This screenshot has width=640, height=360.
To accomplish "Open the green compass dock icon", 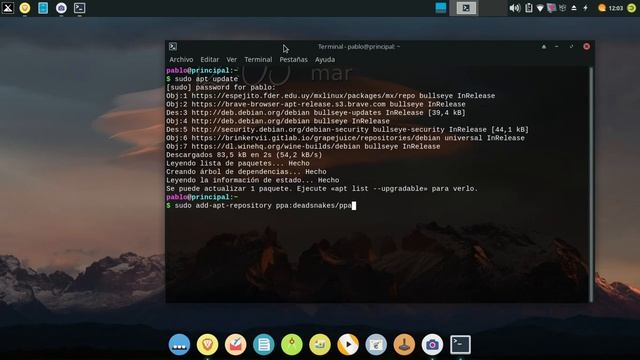I will click(292, 345).
